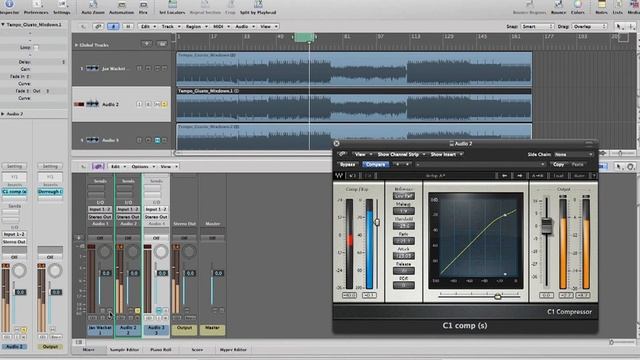Click the plugin Copy button

558,164
